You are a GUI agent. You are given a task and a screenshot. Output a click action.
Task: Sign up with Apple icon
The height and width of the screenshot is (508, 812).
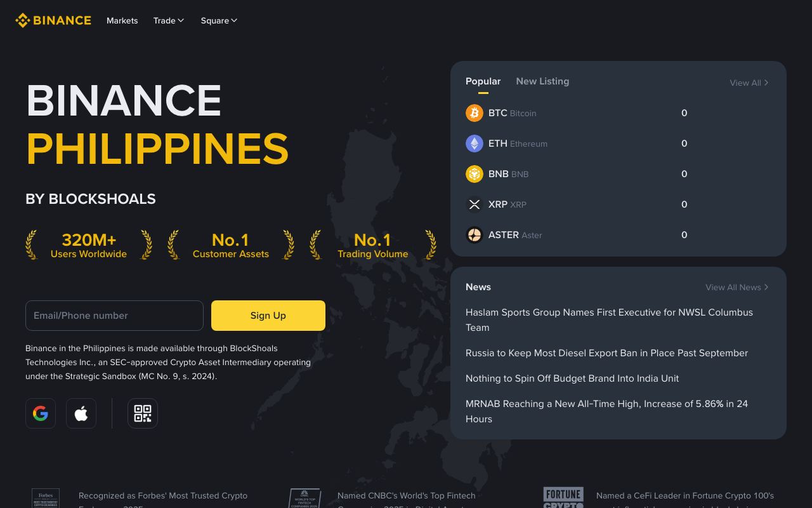[81, 413]
